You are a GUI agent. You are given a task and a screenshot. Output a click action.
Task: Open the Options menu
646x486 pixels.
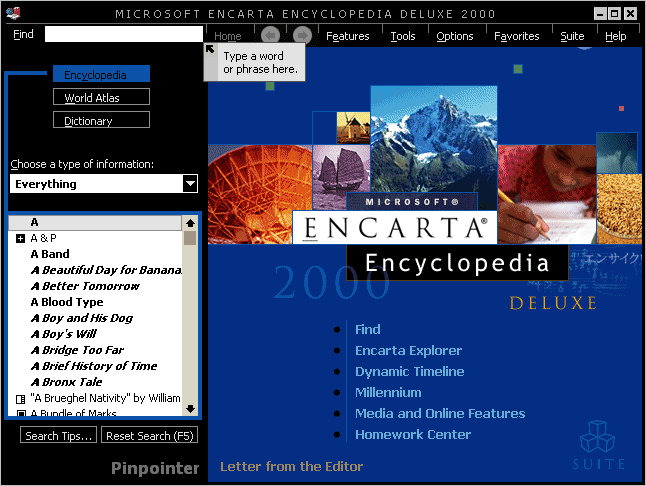pos(454,36)
